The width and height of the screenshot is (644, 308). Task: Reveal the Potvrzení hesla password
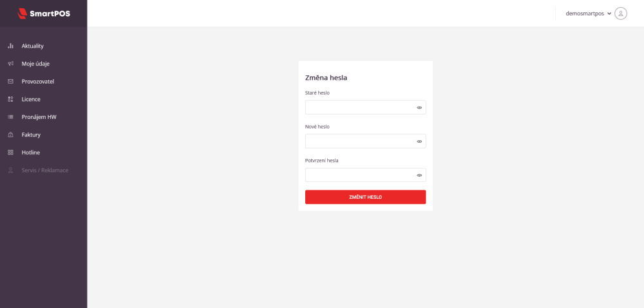tap(419, 175)
